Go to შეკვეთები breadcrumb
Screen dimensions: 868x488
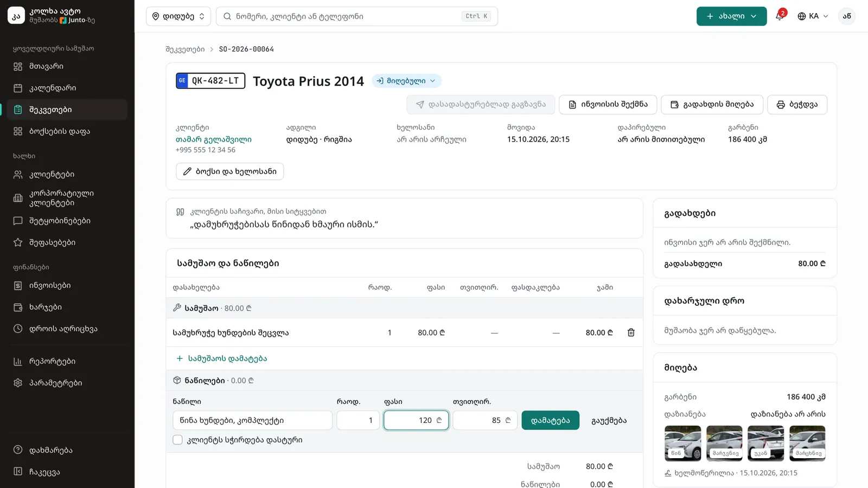tap(185, 49)
